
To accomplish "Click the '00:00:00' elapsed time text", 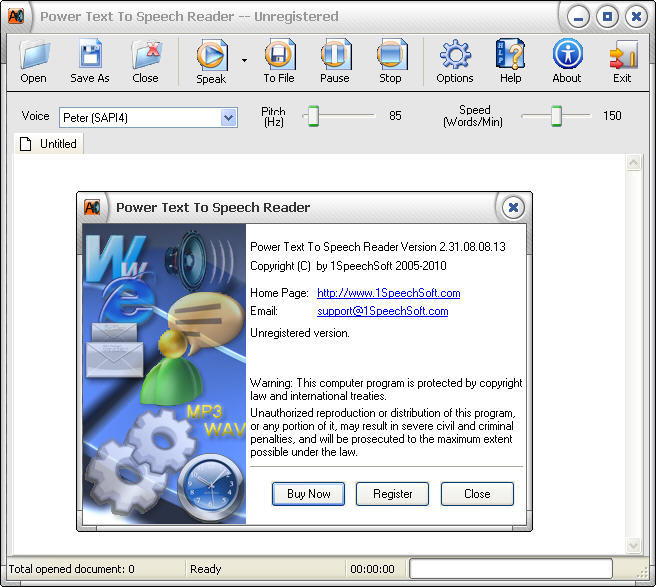I will click(x=372, y=569).
